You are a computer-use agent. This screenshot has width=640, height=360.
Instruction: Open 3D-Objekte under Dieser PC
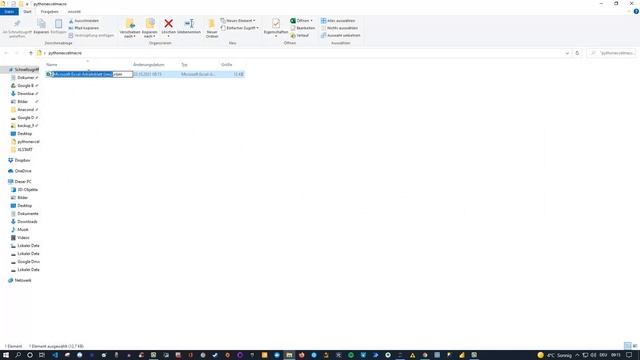point(27,190)
